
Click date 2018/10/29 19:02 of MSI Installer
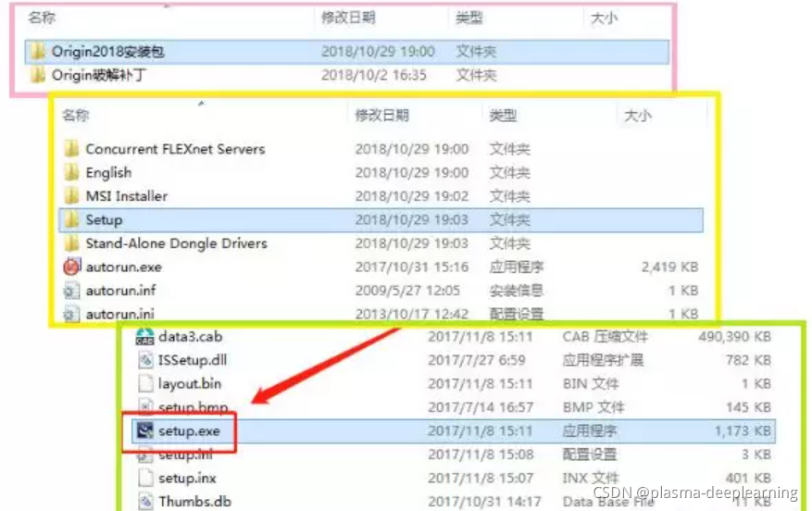[x=412, y=196]
